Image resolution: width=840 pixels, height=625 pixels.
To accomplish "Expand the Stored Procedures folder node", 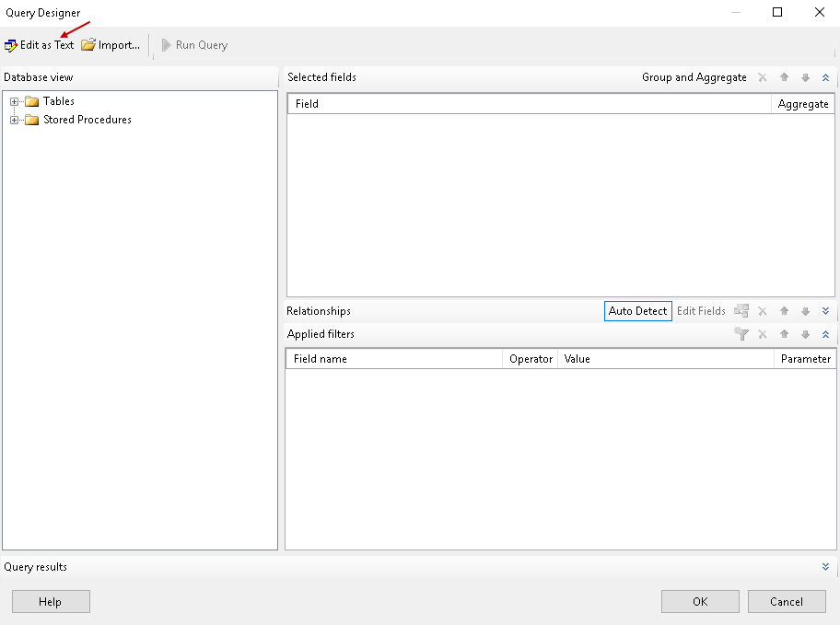I will [x=14, y=120].
